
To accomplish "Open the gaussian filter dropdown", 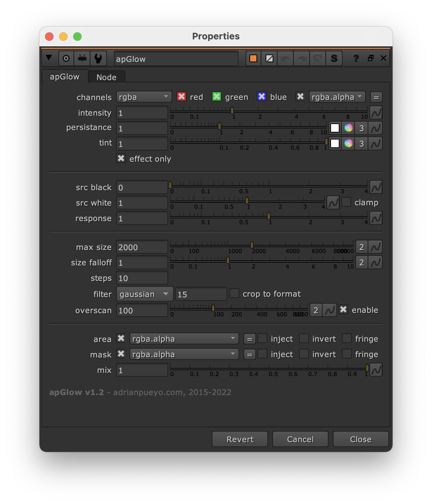I will point(145,294).
